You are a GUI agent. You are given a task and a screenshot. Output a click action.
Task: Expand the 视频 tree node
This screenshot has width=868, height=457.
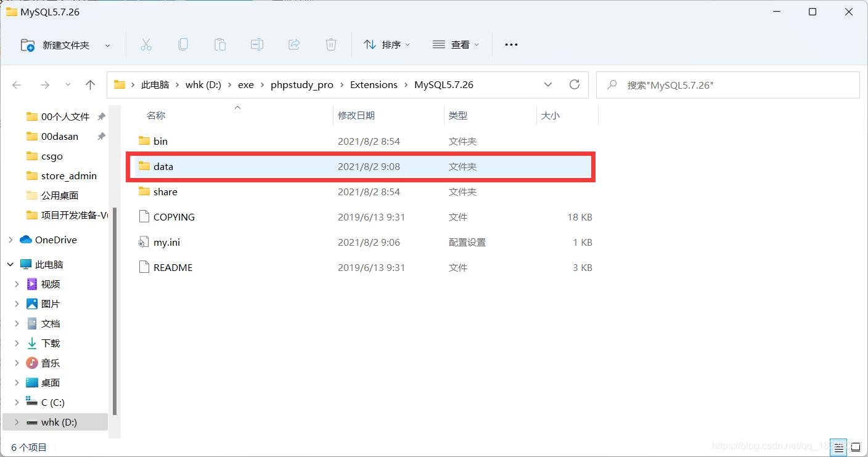(x=17, y=284)
